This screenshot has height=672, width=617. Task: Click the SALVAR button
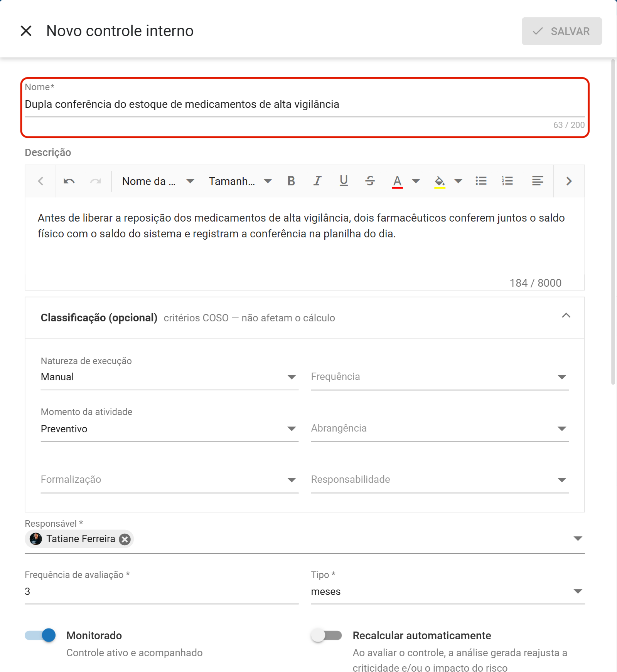(x=561, y=31)
